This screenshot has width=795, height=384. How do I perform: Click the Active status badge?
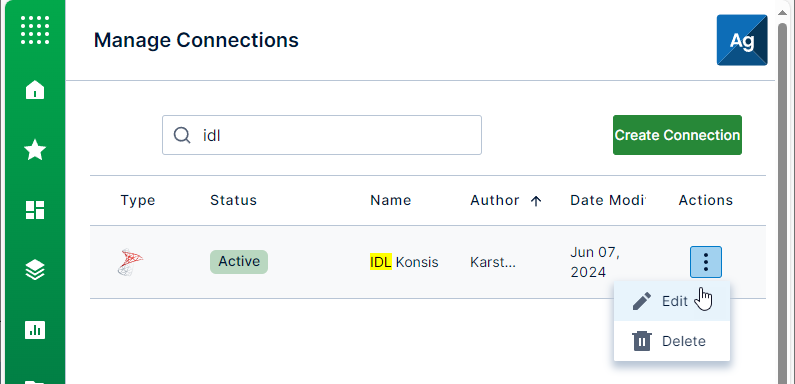[239, 262]
